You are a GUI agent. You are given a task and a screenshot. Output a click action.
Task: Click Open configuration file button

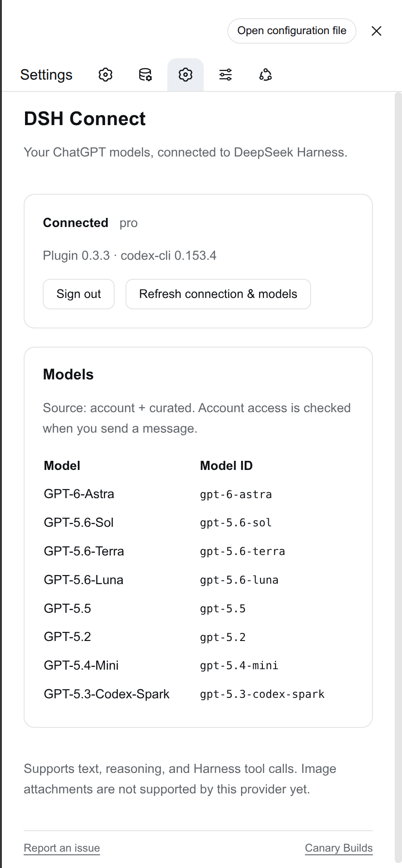(x=292, y=31)
